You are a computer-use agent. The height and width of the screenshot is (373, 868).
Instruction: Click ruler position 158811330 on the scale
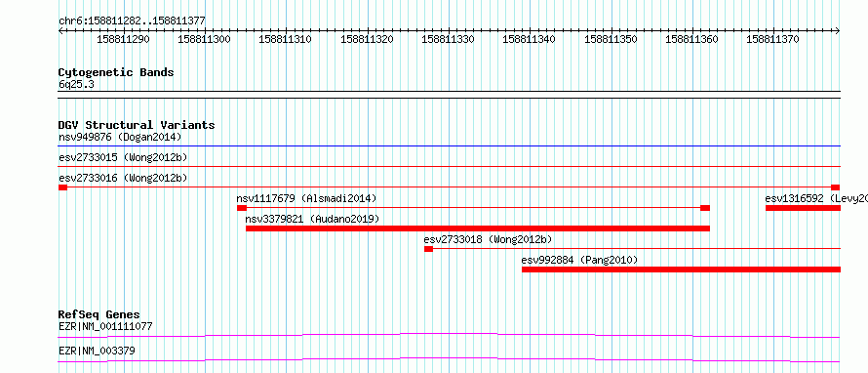coord(448,39)
